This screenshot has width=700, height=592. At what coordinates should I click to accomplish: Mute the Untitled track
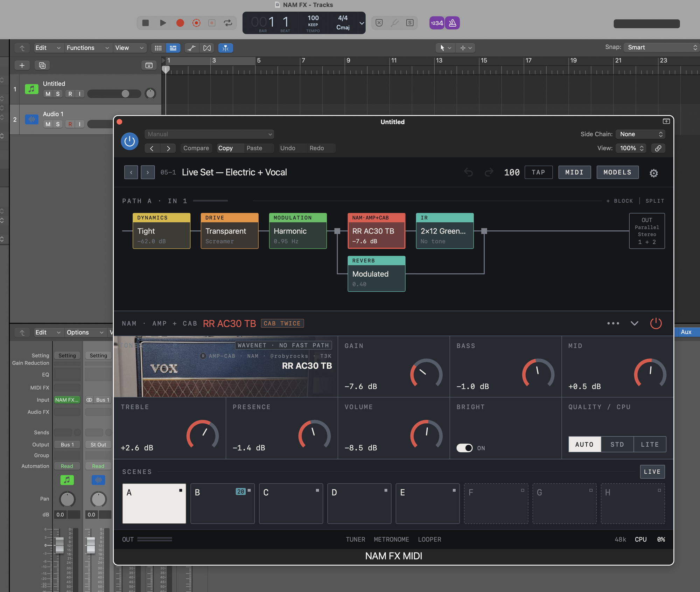(48, 94)
